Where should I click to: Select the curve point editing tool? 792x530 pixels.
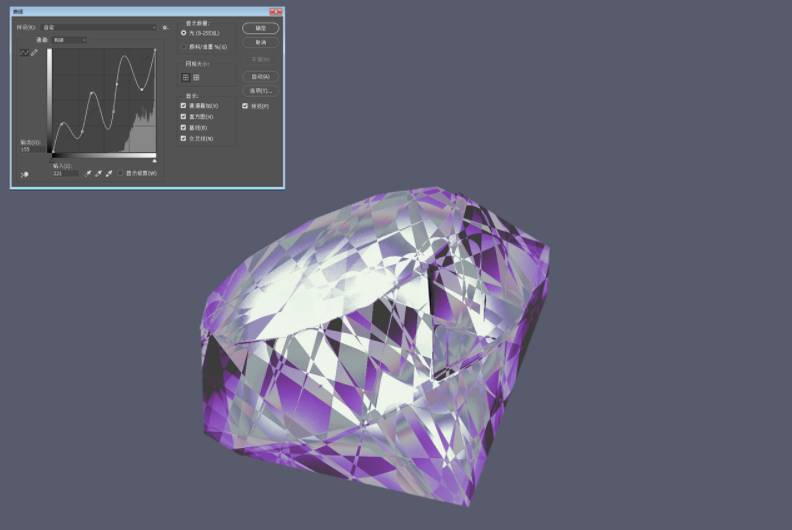pyautogui.click(x=25, y=51)
